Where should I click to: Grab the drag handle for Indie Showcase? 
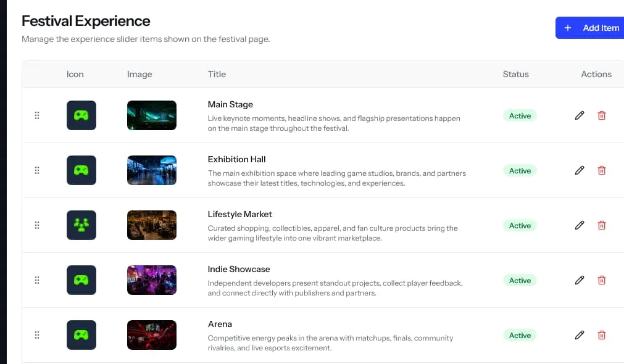pos(37,280)
